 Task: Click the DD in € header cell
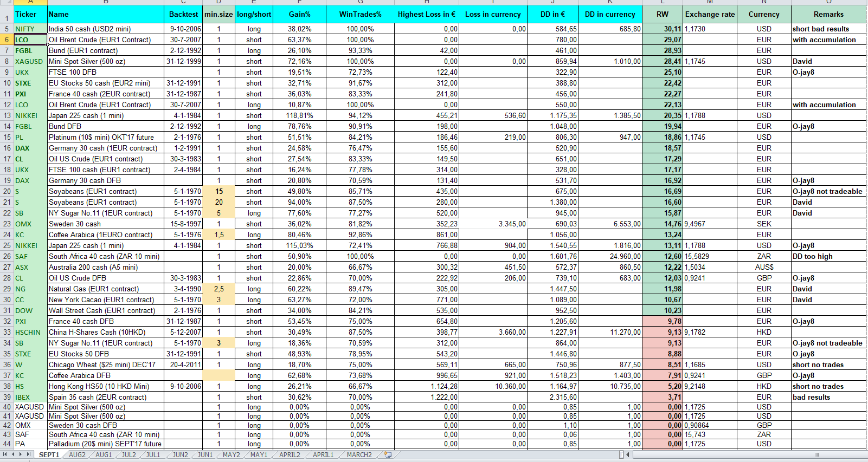[552, 14]
